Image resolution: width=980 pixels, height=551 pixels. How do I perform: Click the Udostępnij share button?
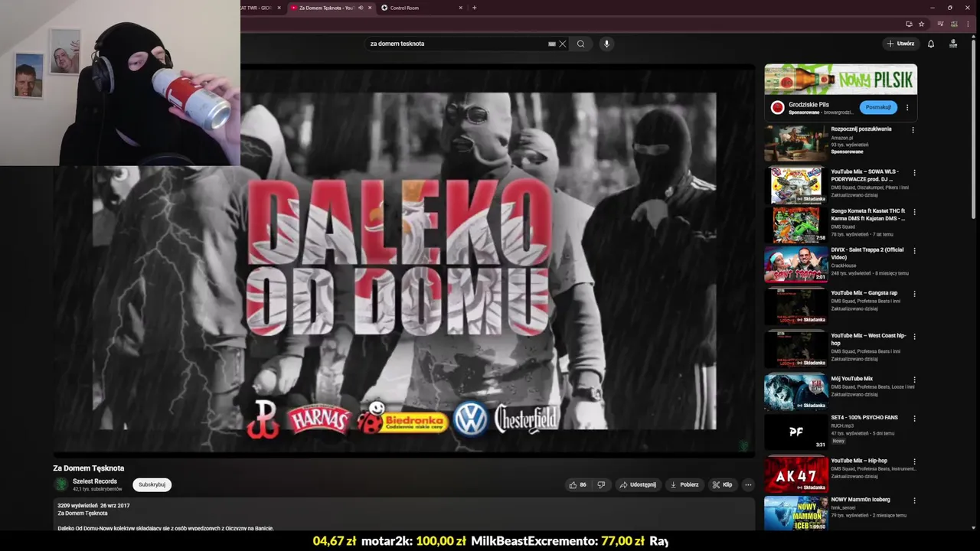pyautogui.click(x=638, y=484)
